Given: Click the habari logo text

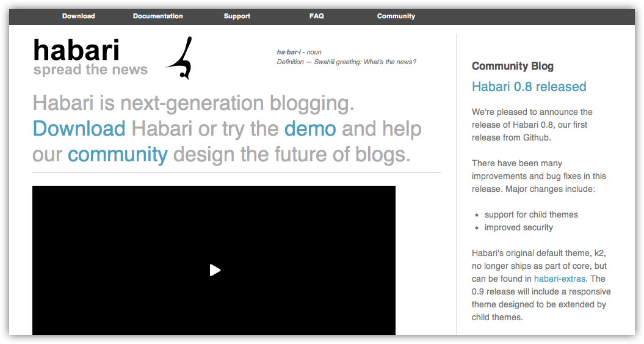Looking at the screenshot, I should click(76, 49).
